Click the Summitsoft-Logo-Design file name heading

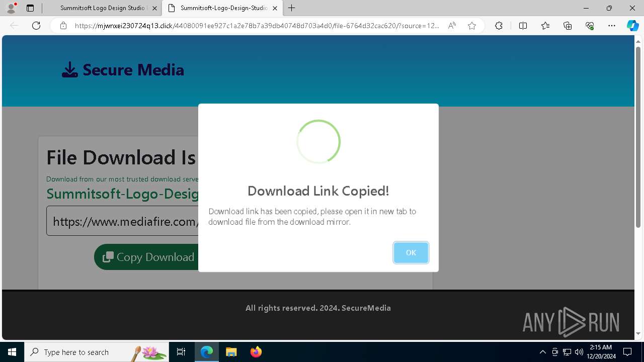click(122, 194)
